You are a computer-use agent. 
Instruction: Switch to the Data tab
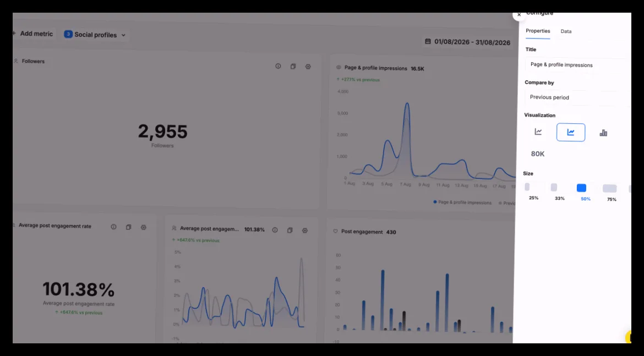point(566,31)
